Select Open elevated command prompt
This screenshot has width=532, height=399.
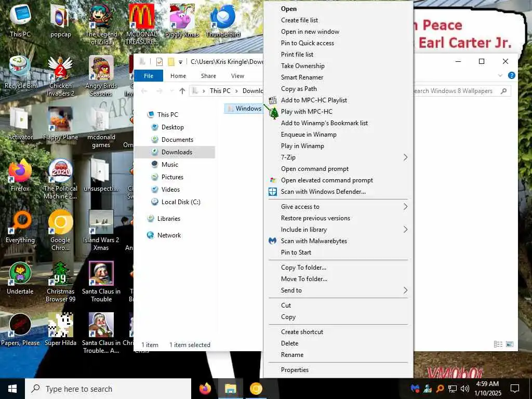tap(338, 180)
